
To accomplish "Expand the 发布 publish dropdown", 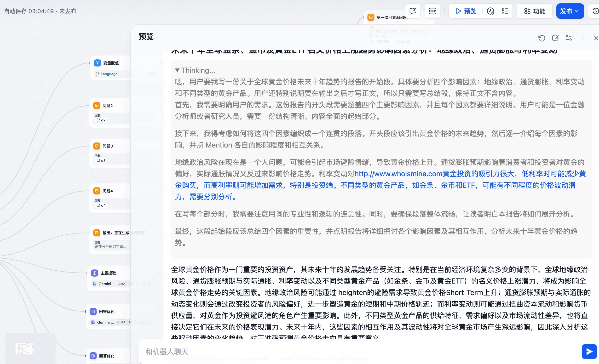I will coord(570,11).
